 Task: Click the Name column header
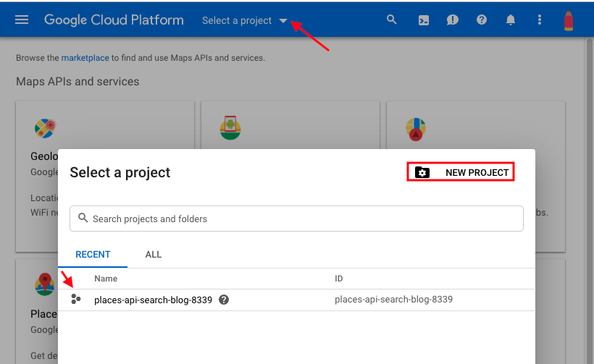point(106,279)
